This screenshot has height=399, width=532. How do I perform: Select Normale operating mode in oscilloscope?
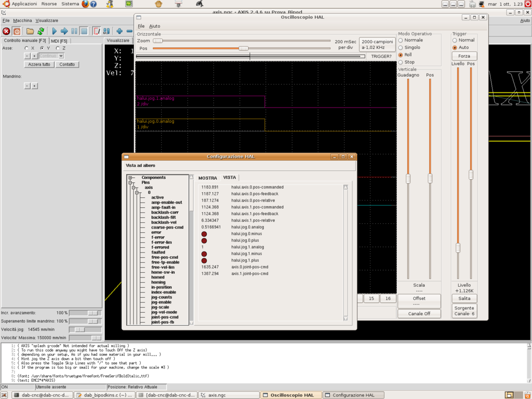pos(401,41)
